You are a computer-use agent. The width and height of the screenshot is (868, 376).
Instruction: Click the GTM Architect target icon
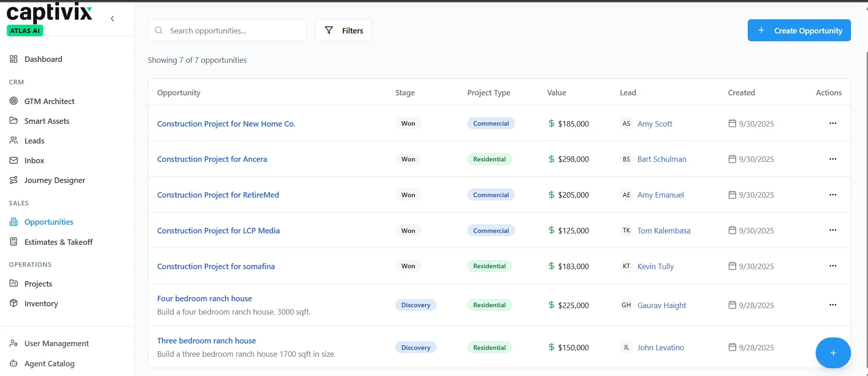coord(14,101)
